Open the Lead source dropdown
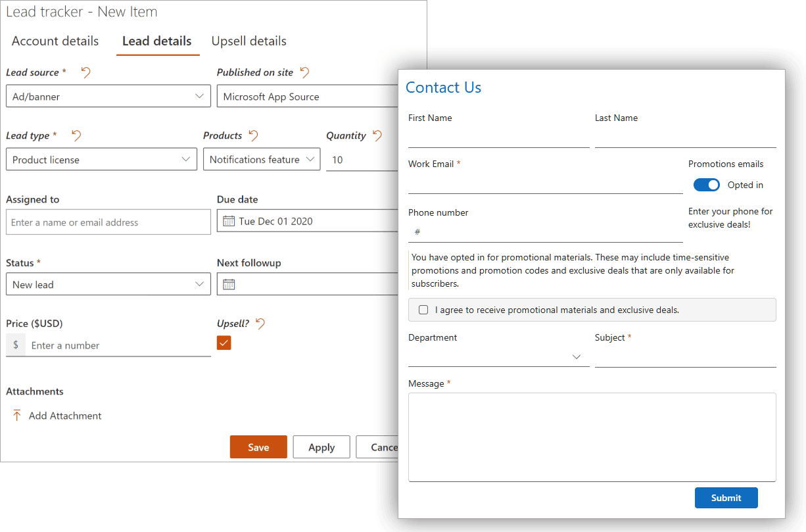 [x=108, y=96]
